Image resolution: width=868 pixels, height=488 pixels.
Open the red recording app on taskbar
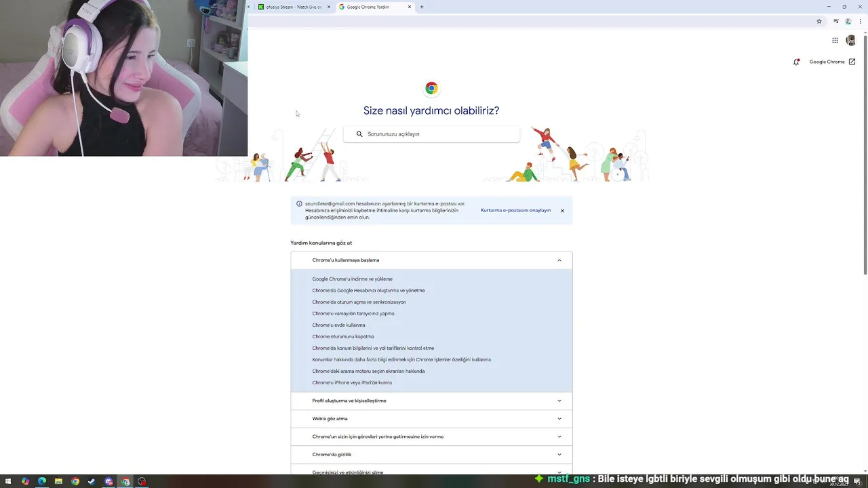pyautogui.click(x=142, y=482)
